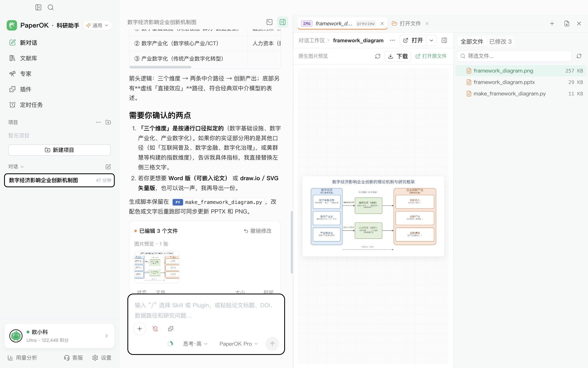The image size is (588, 368).
Task: Type in the 筛选文件 filter field
Action: click(514, 56)
